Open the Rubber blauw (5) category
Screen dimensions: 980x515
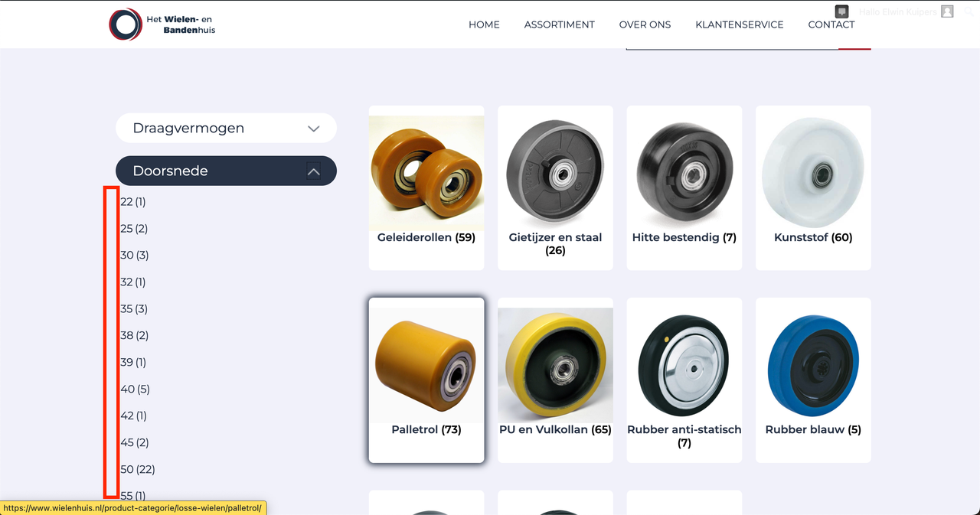point(813,380)
